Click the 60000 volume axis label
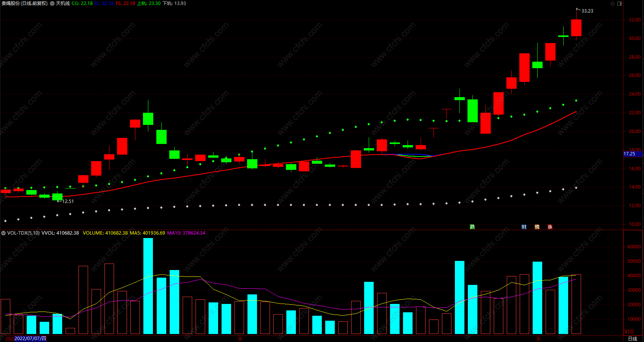This screenshot has height=342, width=644. (x=634, y=247)
